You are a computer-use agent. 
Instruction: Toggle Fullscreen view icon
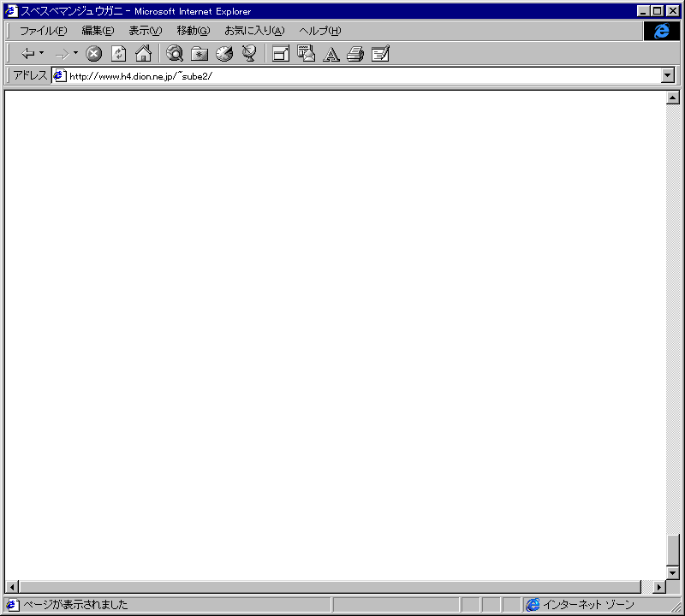[x=281, y=54]
